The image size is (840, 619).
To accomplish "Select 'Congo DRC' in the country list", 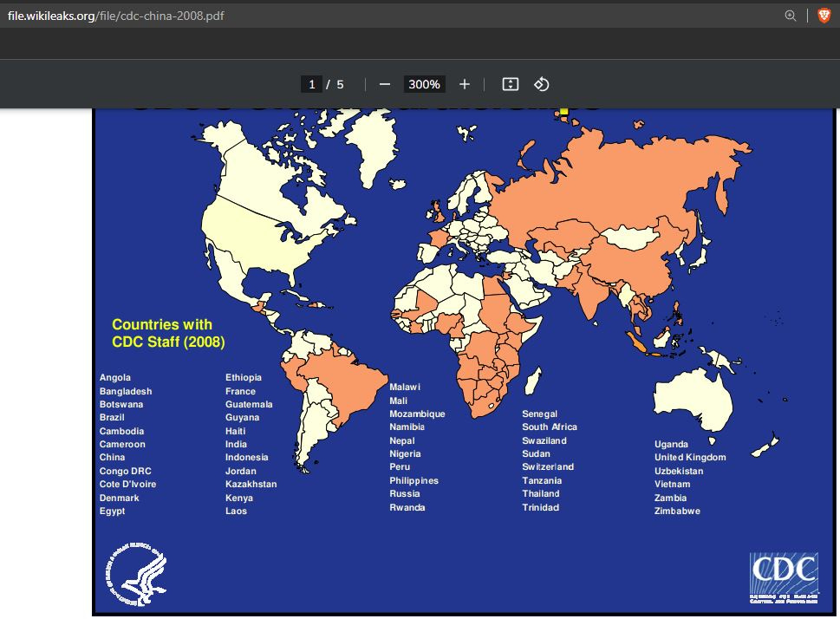I will pos(126,471).
